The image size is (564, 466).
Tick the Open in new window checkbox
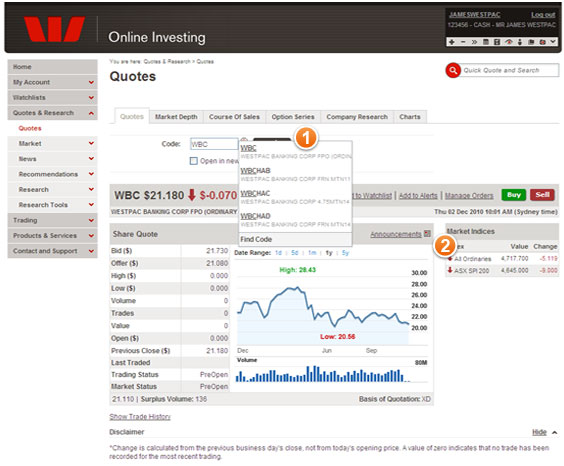pos(194,161)
